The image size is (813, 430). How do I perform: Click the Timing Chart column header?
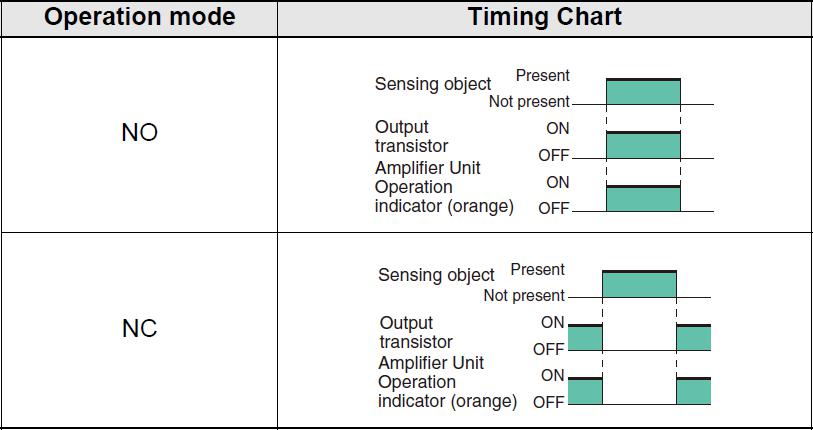tap(545, 17)
